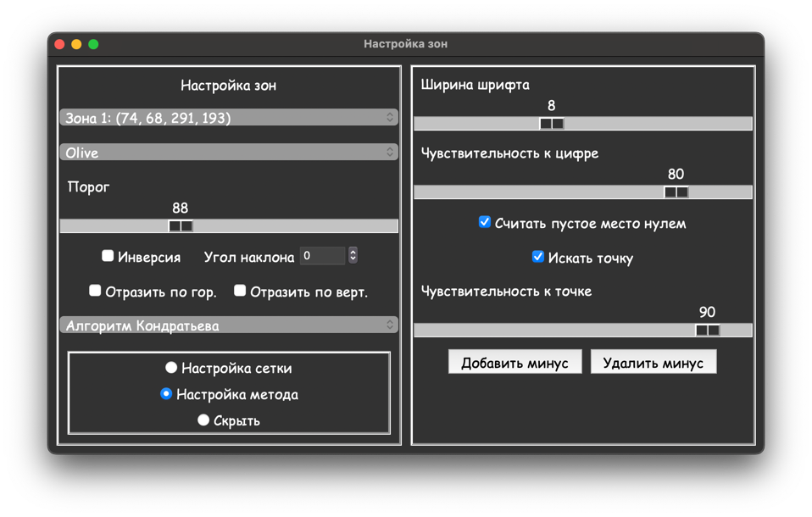
Task: Open the Алгоритм Кондратьева dropdown
Action: pos(228,325)
